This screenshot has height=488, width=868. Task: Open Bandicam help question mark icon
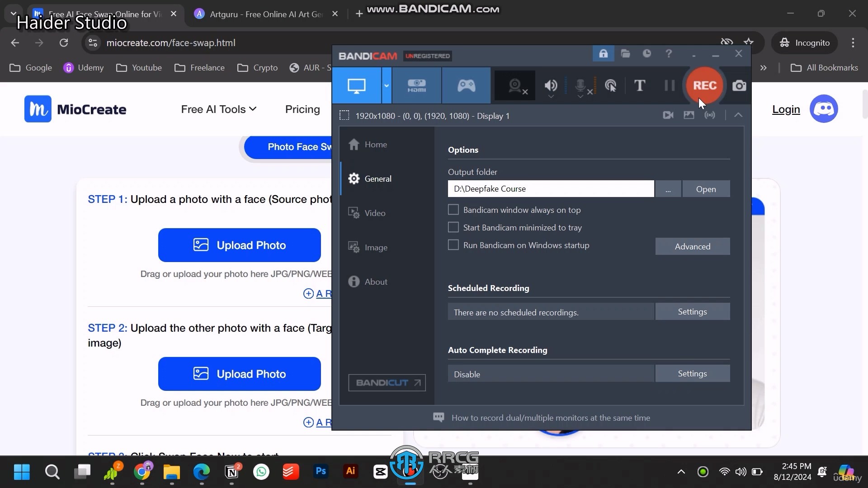coord(669,54)
